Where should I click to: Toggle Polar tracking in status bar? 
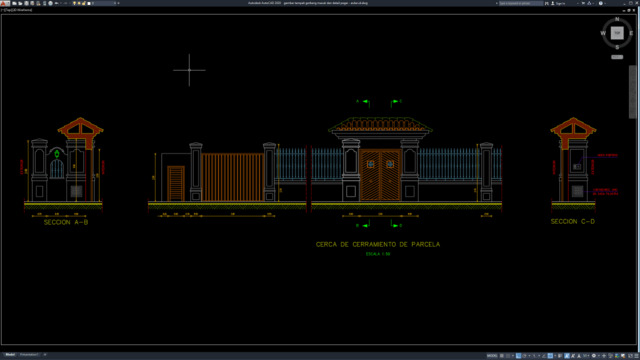tap(524, 356)
